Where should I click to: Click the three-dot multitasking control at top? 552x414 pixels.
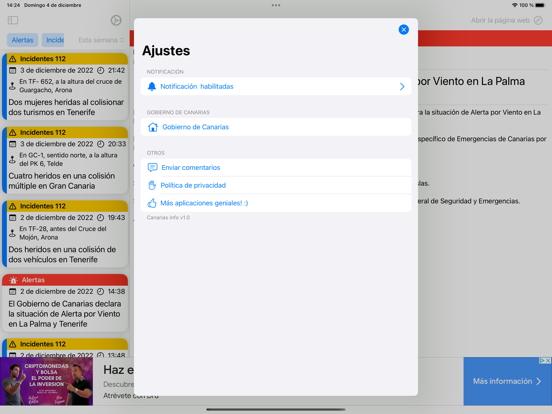click(276, 5)
